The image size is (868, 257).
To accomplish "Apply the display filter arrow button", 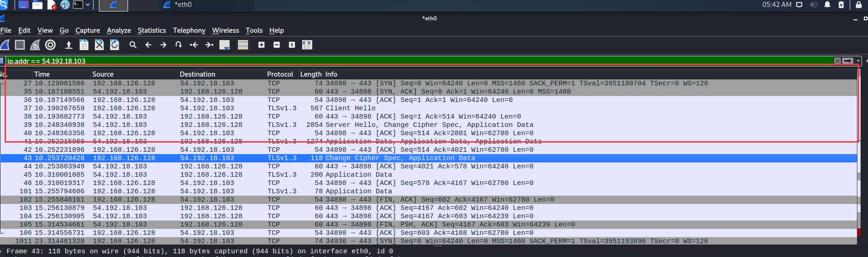I will point(848,61).
